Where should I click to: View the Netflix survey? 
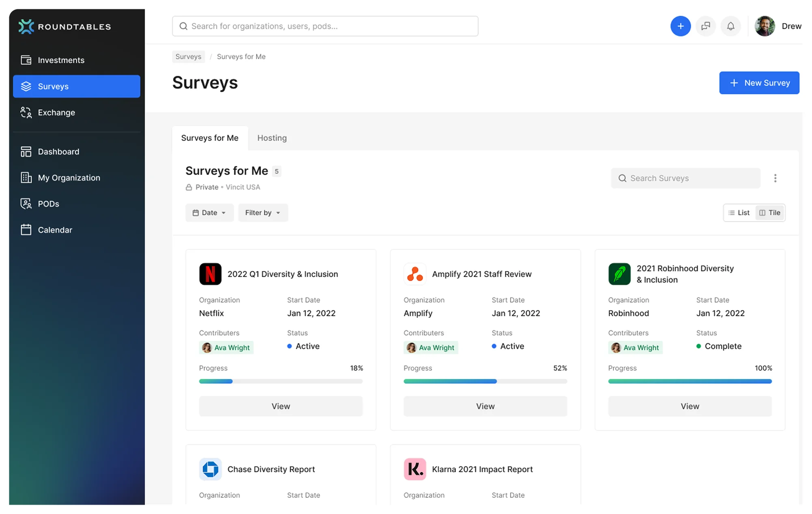point(281,406)
